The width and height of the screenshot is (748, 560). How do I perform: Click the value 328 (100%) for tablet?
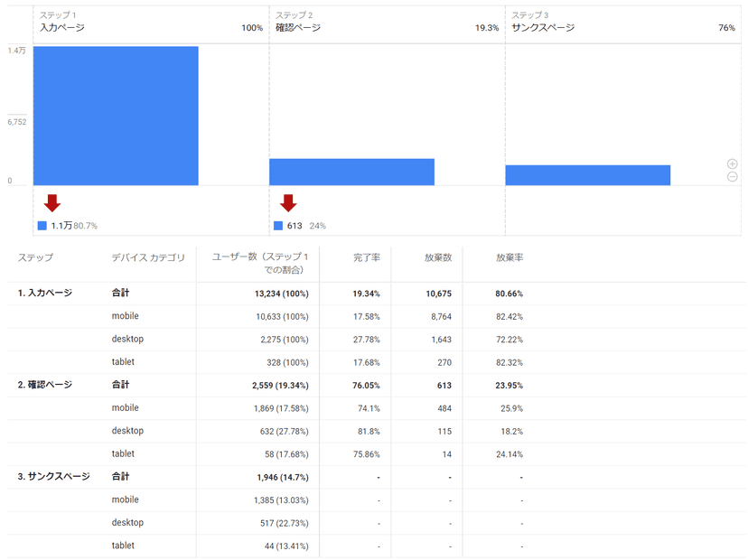pyautogui.click(x=287, y=362)
